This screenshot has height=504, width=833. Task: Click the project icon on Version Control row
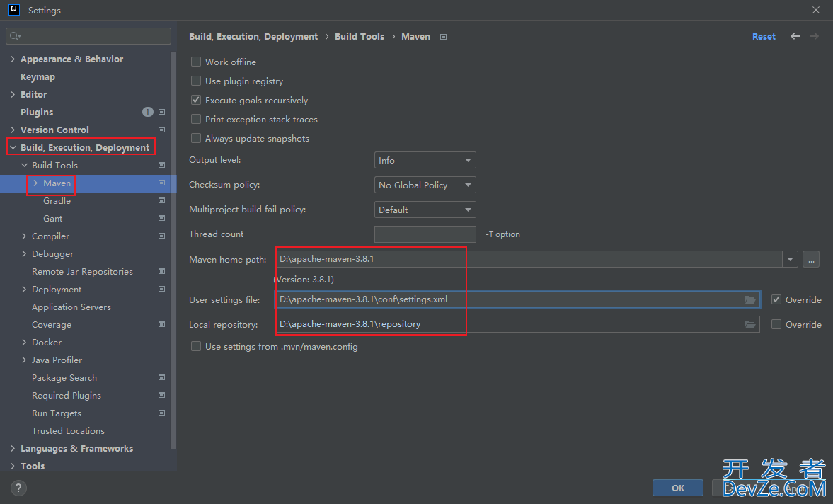pyautogui.click(x=161, y=130)
